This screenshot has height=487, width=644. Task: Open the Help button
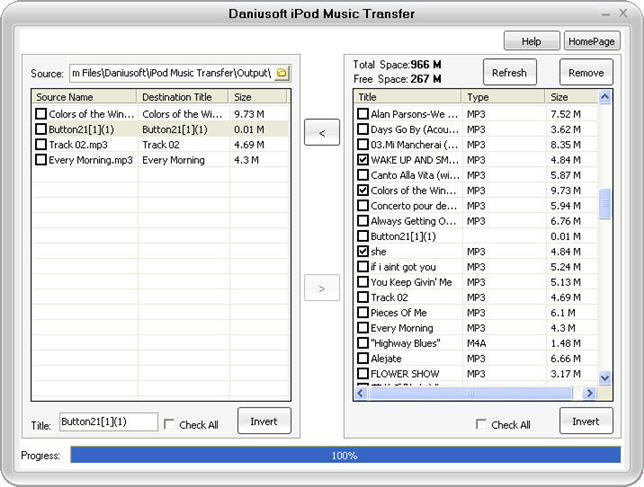531,41
